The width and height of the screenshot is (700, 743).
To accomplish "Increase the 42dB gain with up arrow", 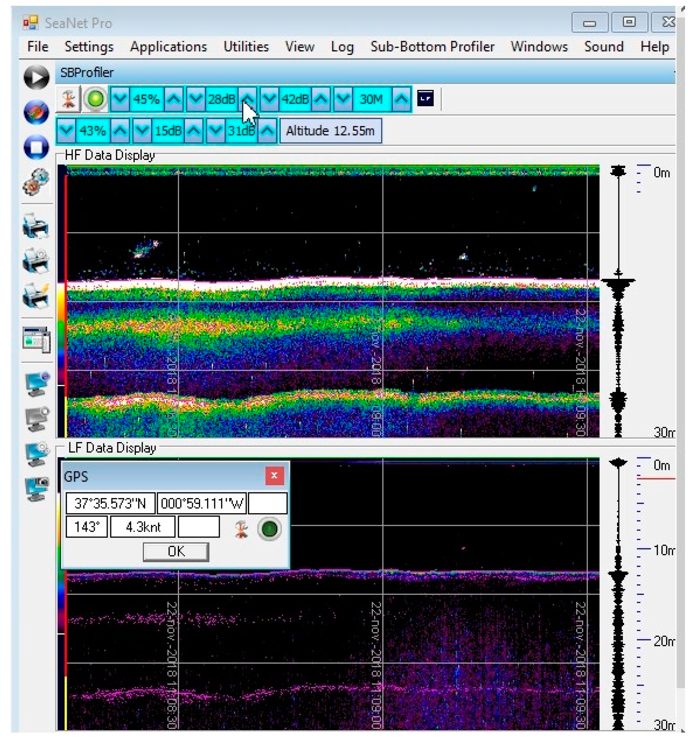I will [x=321, y=99].
